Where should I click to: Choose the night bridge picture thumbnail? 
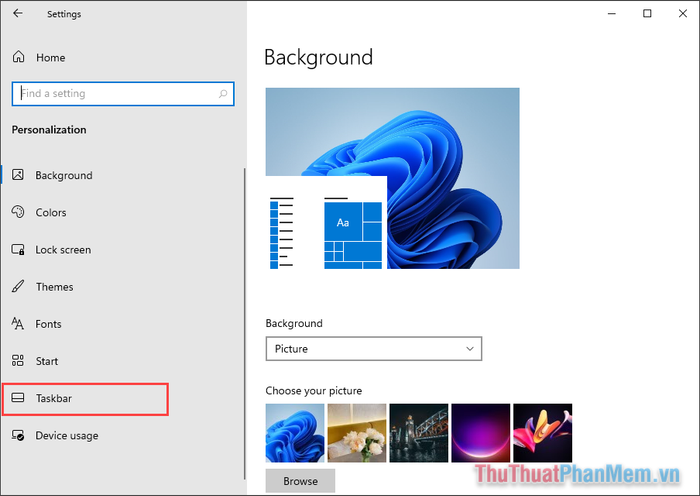coord(419,433)
